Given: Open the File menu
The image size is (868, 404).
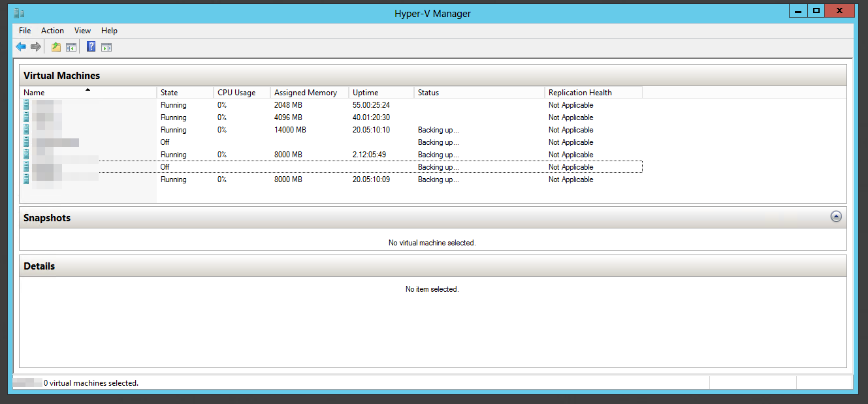Looking at the screenshot, I should pos(24,30).
